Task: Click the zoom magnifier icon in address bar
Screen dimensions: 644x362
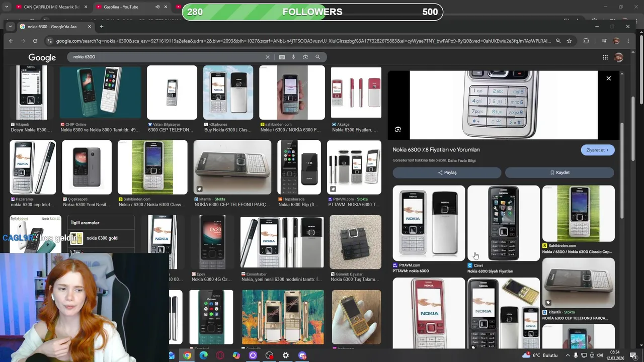Action: (558, 41)
